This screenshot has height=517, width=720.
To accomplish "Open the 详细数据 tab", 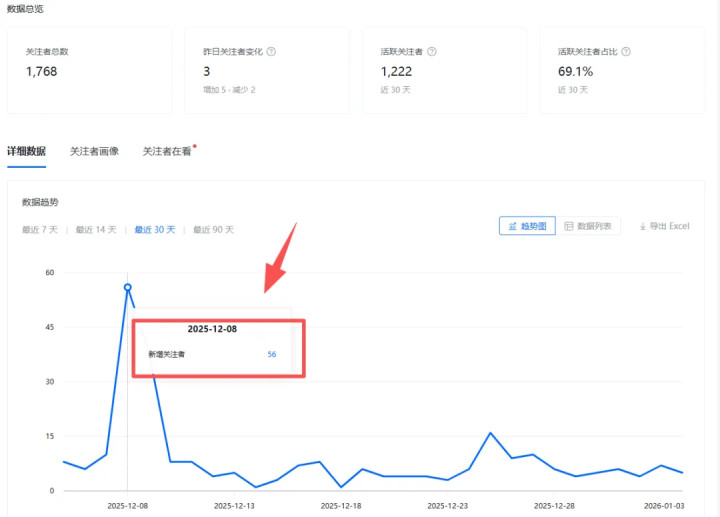I will click(26, 152).
